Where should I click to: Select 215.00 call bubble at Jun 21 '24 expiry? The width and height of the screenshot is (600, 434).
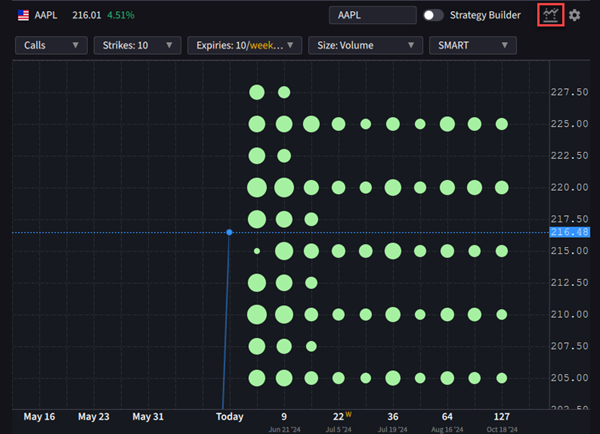(x=284, y=251)
